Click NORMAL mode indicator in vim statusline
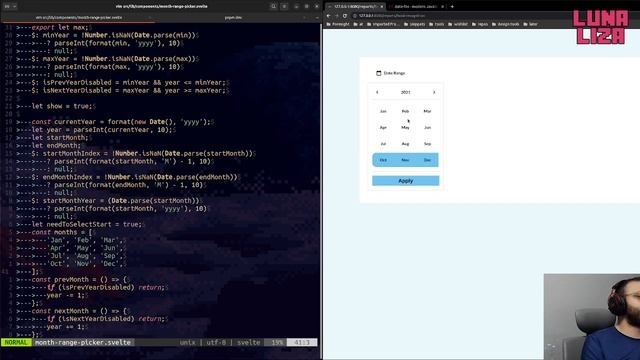The width and height of the screenshot is (640, 360). pos(16,342)
